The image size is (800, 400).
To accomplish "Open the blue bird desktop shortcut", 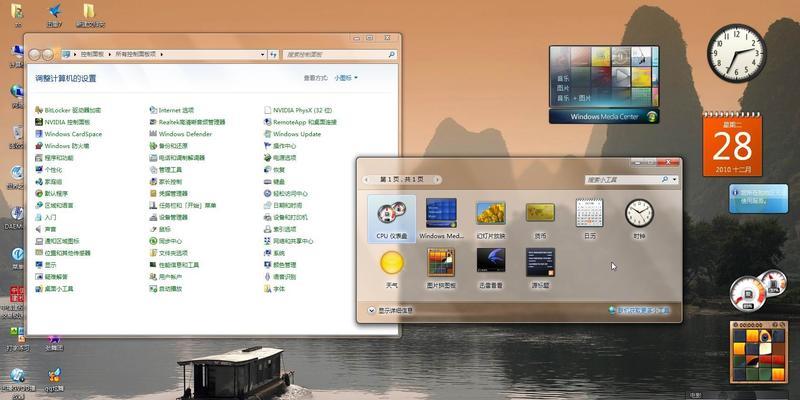I will (54, 15).
